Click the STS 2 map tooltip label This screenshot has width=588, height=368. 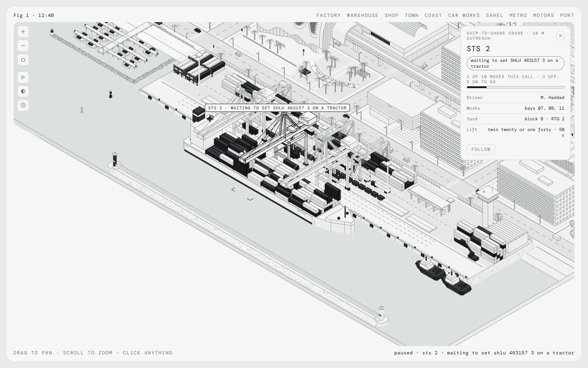[277, 108]
